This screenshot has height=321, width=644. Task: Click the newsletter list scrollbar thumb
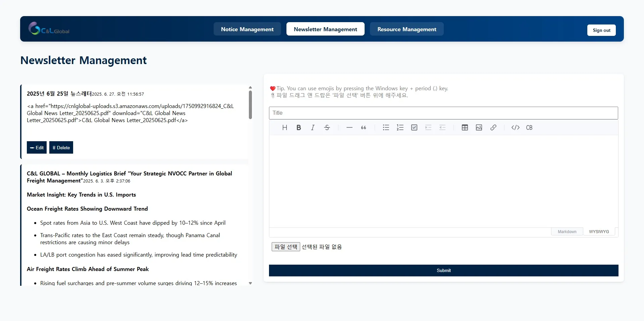[x=250, y=105]
